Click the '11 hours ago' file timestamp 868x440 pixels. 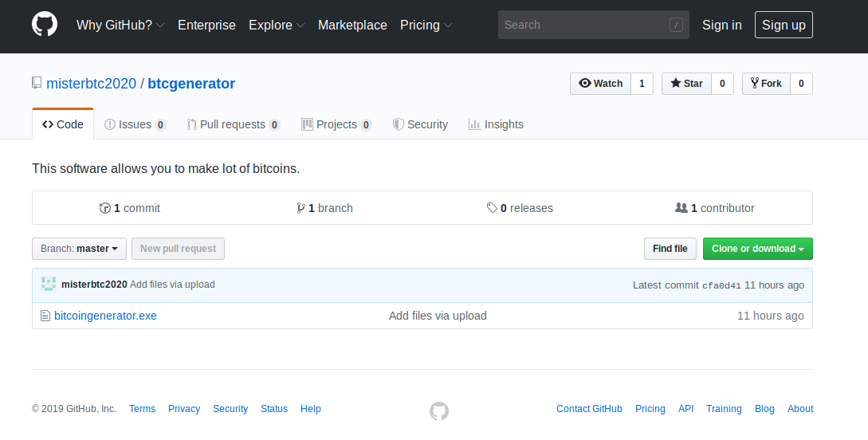coord(771,316)
